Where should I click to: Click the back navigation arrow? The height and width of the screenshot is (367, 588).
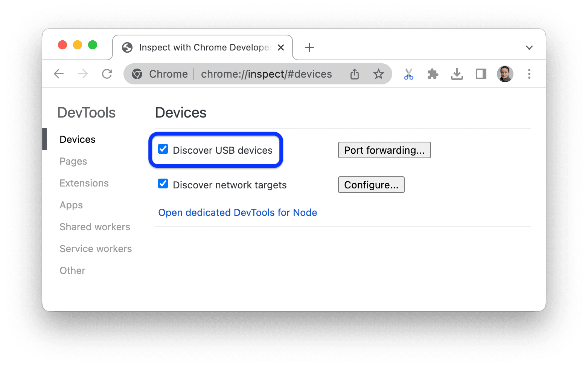tap(59, 74)
